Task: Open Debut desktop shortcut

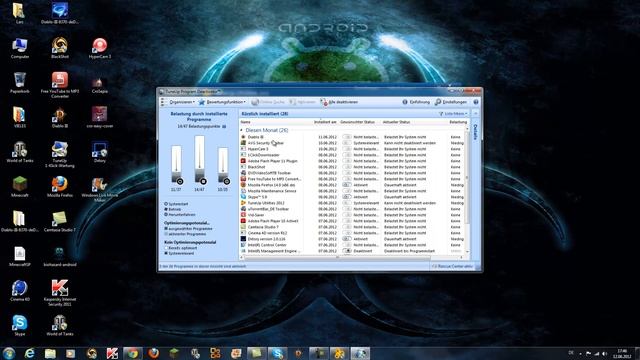Action: [100, 152]
